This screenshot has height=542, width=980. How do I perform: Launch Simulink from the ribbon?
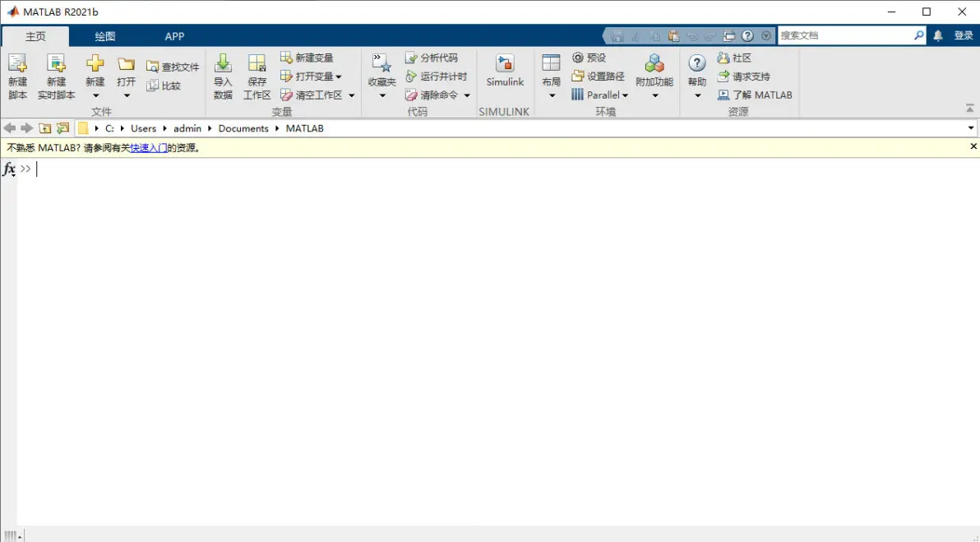pos(505,71)
